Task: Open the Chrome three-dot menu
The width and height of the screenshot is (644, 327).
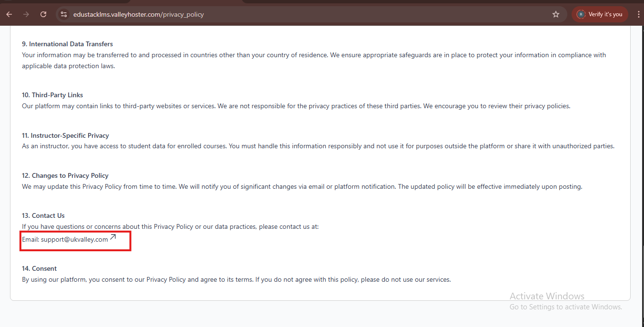Action: 639,14
